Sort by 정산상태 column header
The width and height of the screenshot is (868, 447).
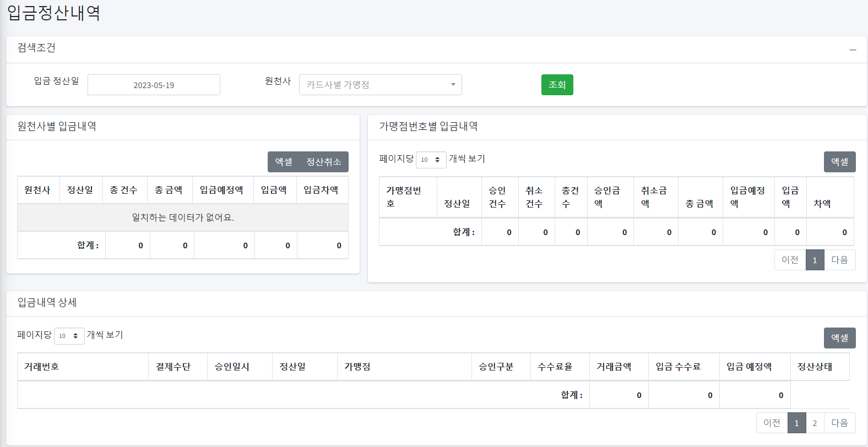point(815,367)
